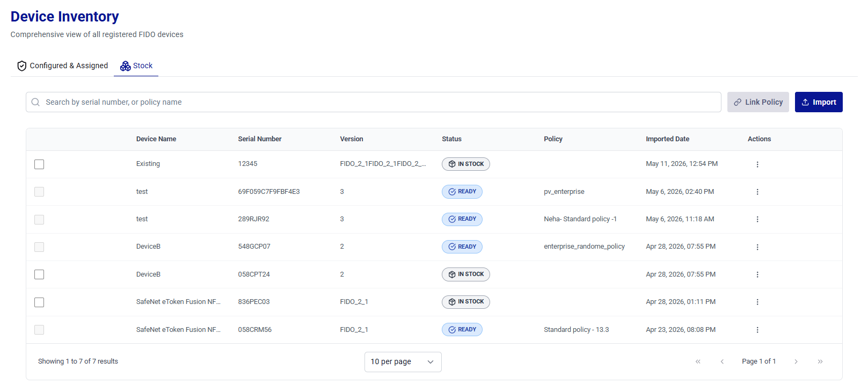Go to previous page arrow

click(722, 361)
